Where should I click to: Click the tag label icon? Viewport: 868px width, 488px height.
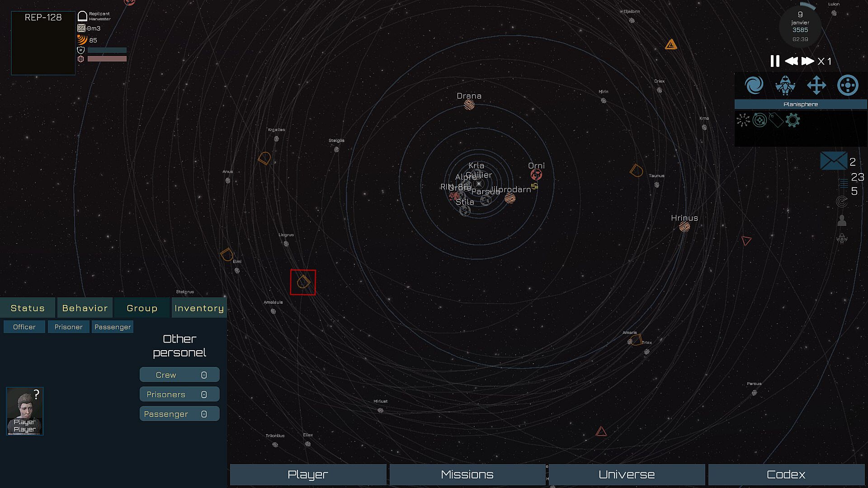click(x=776, y=120)
